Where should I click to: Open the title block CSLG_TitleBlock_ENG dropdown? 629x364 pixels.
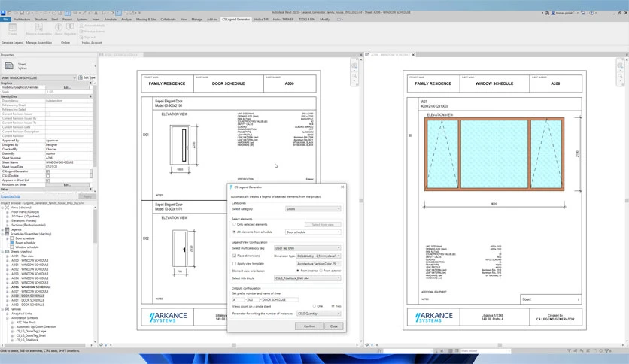(307, 278)
